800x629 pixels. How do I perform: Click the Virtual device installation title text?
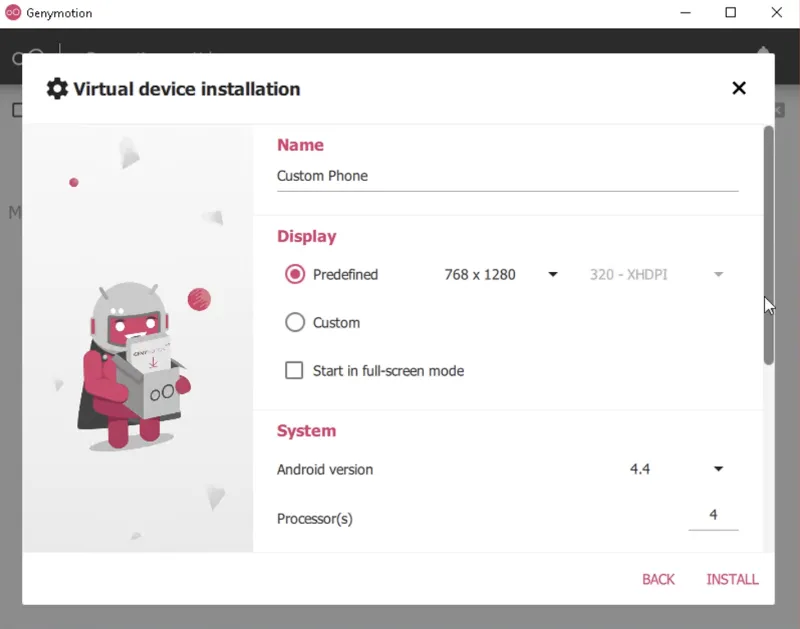[187, 89]
